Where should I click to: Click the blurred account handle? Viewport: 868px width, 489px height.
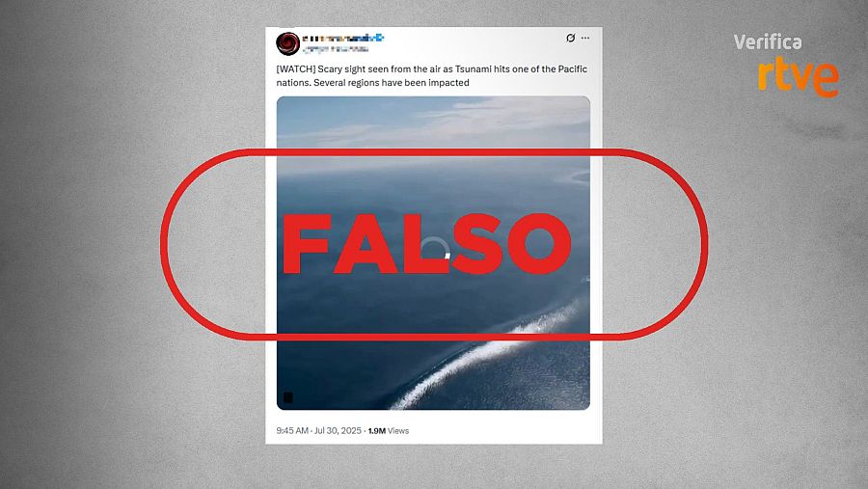(x=336, y=49)
